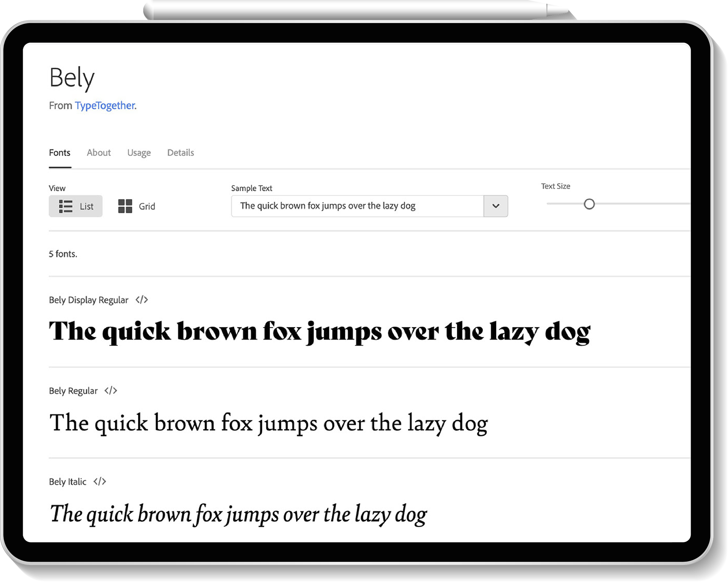Click the '5 fonts.' count text
This screenshot has height=582, width=728.
pyautogui.click(x=63, y=254)
